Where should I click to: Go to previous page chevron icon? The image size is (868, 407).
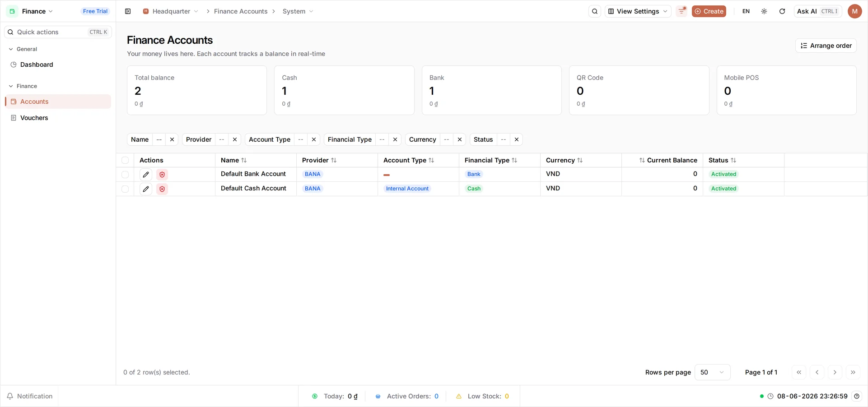(x=817, y=372)
